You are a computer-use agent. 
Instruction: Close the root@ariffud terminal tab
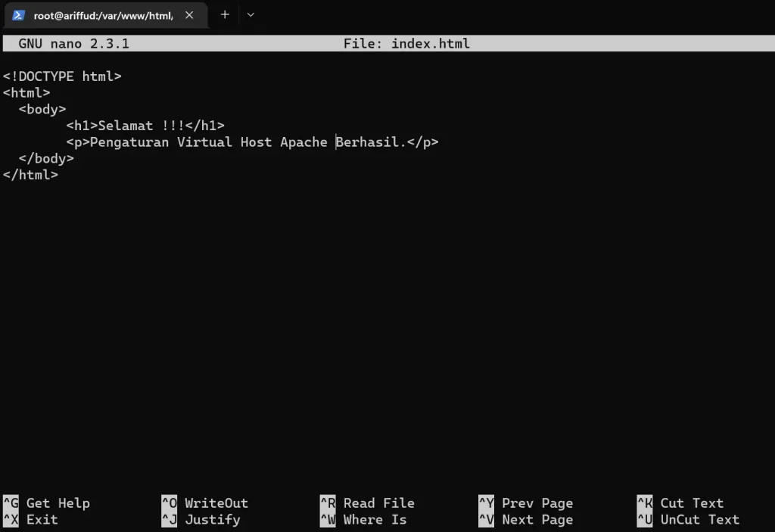(189, 15)
